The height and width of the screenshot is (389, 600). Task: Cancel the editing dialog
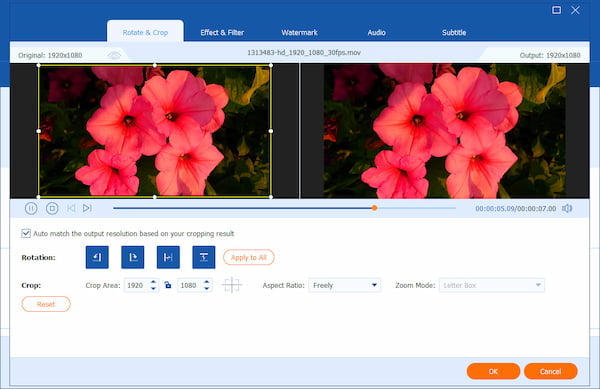click(550, 371)
